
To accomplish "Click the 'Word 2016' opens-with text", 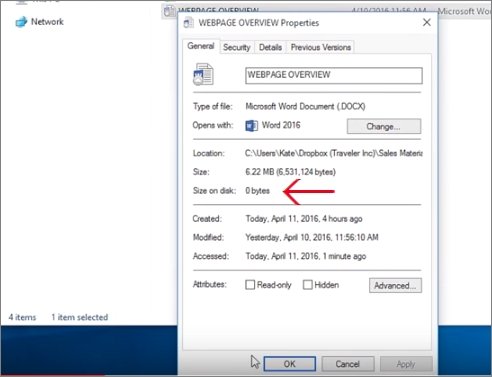I will (281, 125).
